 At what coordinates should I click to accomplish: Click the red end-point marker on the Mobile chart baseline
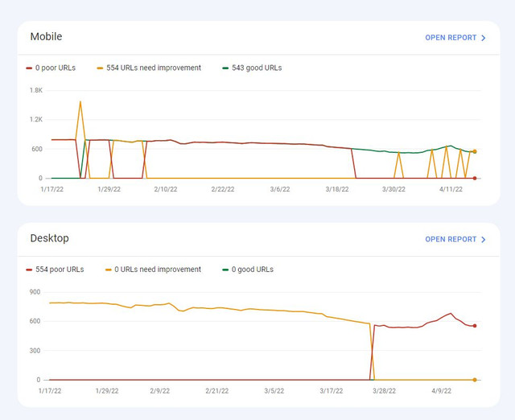[475, 179]
